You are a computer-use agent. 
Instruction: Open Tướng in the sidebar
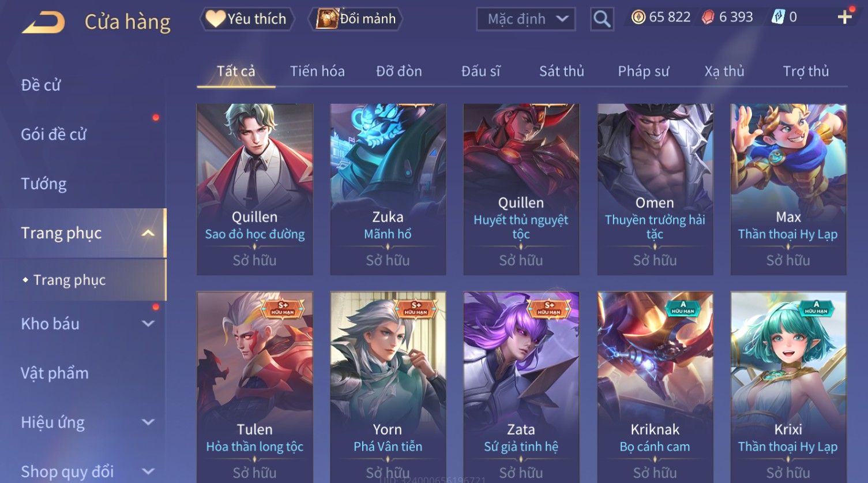click(x=44, y=184)
